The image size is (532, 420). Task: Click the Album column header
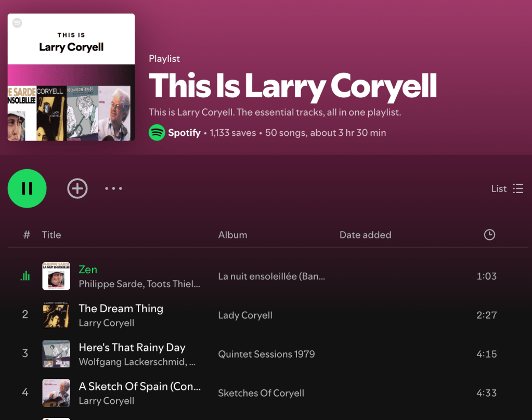(x=233, y=235)
